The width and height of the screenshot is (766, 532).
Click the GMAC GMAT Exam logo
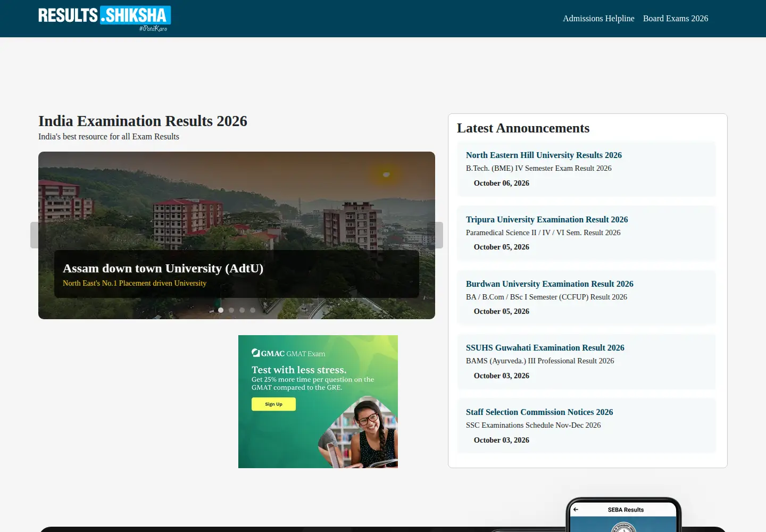point(288,353)
